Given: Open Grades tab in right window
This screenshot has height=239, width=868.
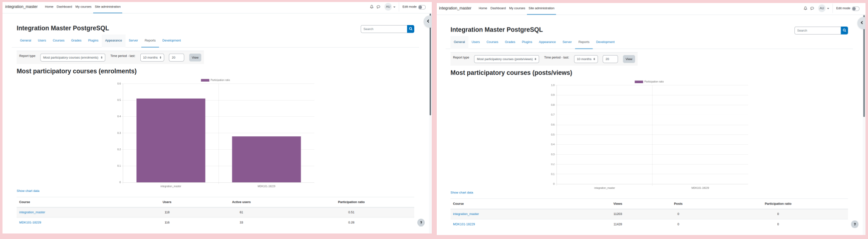Looking at the screenshot, I should [510, 42].
